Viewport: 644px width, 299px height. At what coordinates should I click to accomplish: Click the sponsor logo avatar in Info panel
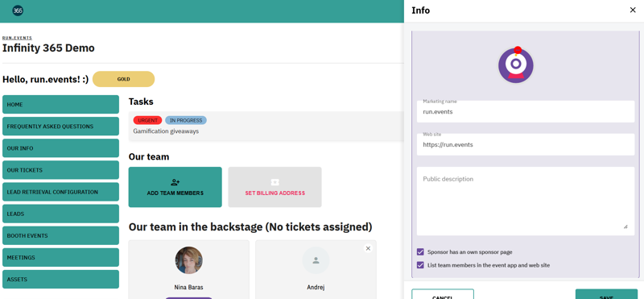pos(516,65)
